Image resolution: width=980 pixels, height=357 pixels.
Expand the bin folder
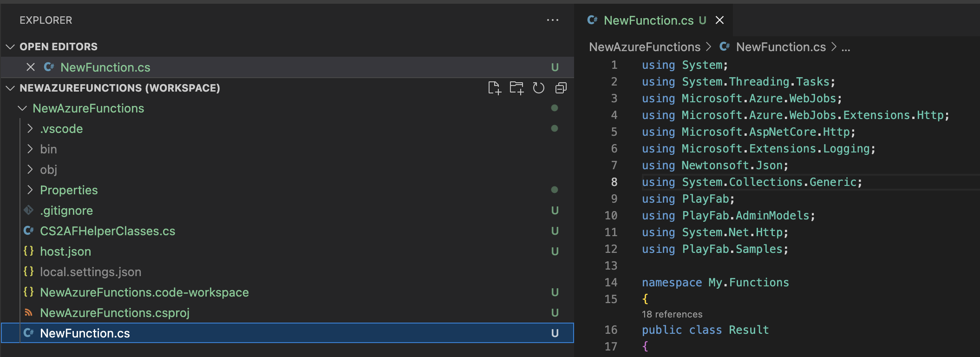(30, 149)
